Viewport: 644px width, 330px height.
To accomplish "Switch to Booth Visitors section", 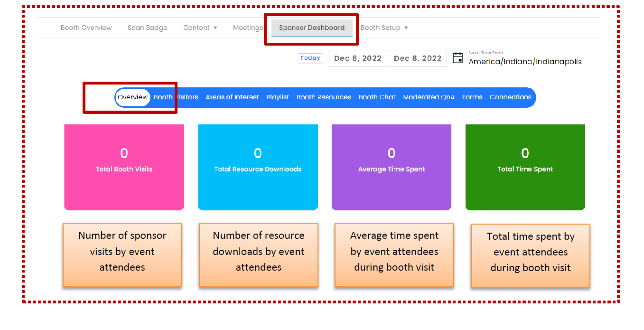I will click(176, 97).
